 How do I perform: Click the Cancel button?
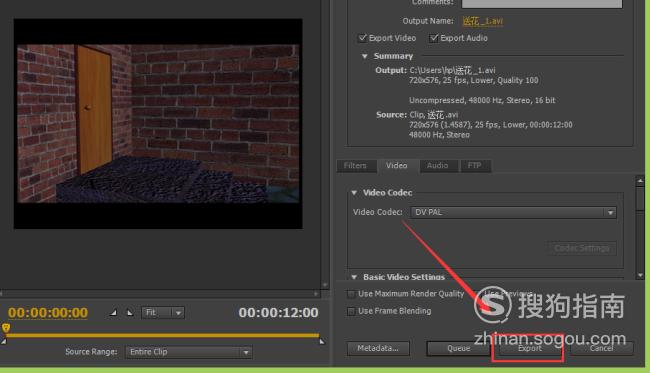click(x=601, y=349)
